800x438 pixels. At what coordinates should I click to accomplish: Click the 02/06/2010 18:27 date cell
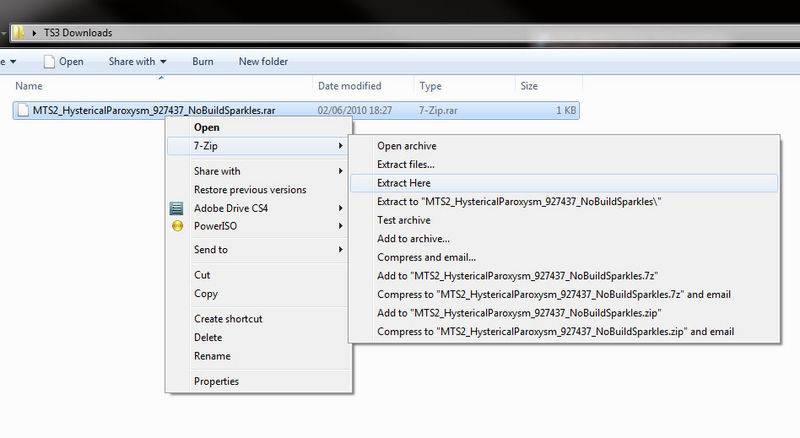pyautogui.click(x=355, y=110)
